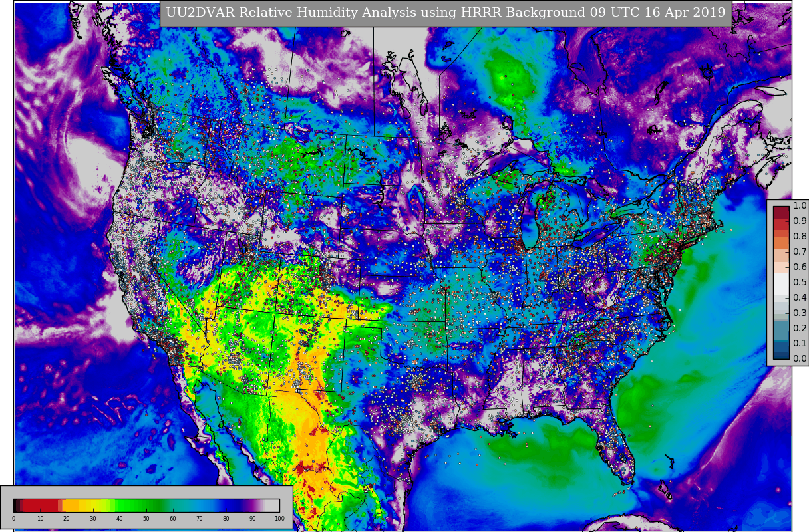The width and height of the screenshot is (809, 532).
Task: Select the dark red top swatch of right colorbar
Action: [781, 213]
